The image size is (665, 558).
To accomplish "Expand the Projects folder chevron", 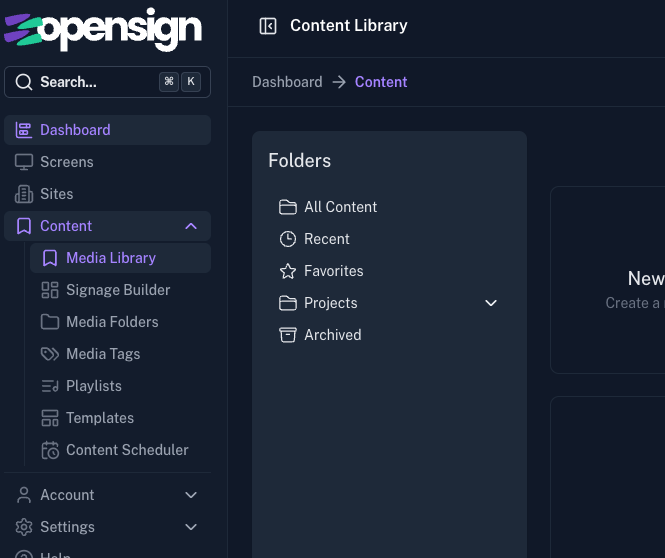I will (491, 303).
